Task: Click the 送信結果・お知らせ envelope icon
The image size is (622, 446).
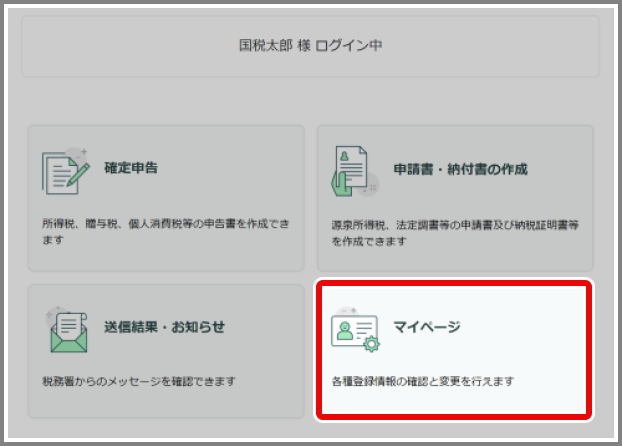Action: (x=67, y=329)
